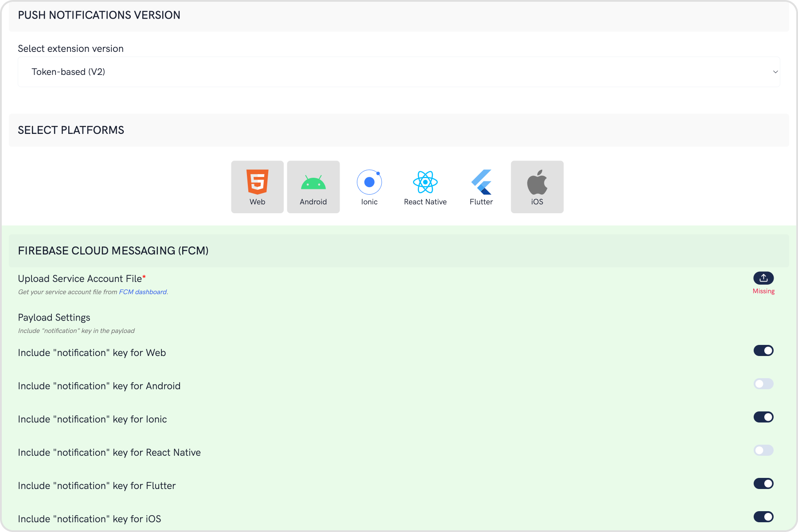Click the upload service account file icon
The height and width of the screenshot is (532, 798).
[763, 278]
